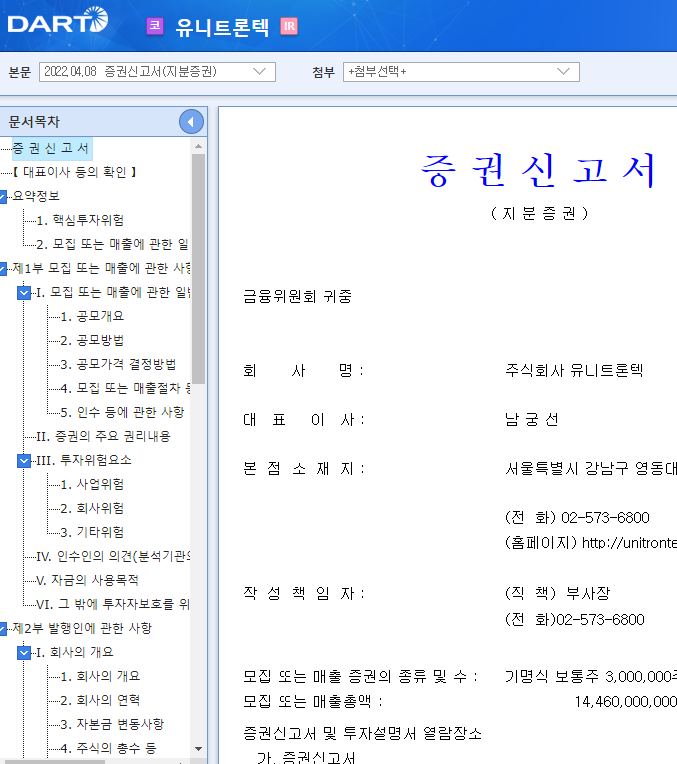Screen dimensions: 677x764
Task: Click the 금융위원회 귀중 text
Action: (x=297, y=296)
